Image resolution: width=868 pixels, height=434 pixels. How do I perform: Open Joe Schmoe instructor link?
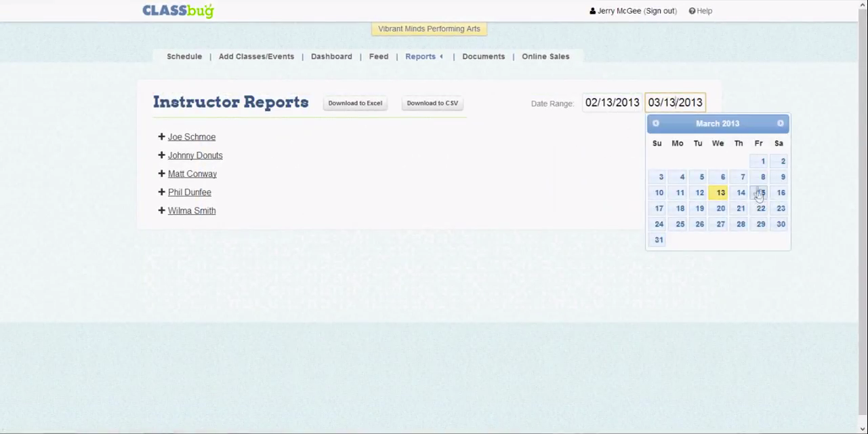[192, 137]
